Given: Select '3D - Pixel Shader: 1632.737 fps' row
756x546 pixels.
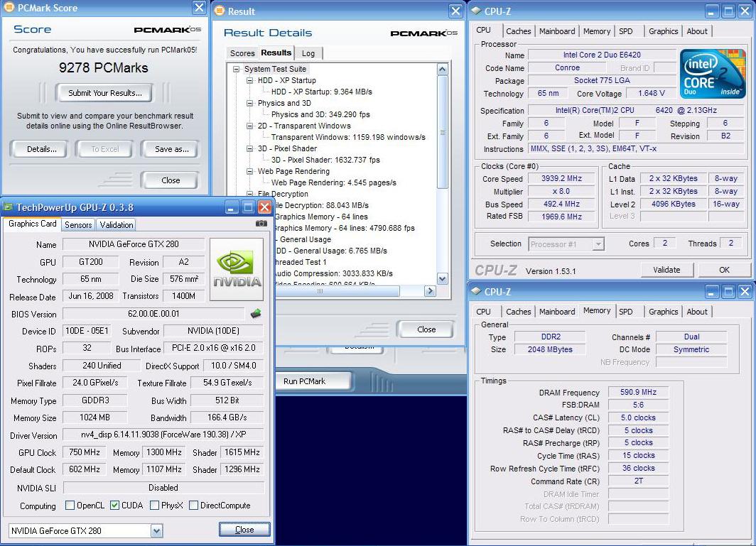Looking at the screenshot, I should tap(325, 160).
